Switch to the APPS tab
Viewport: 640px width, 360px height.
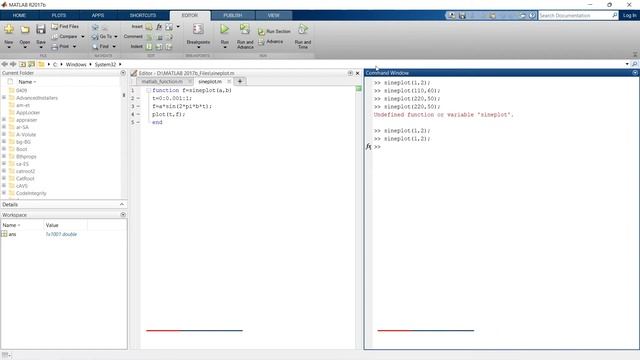pos(98,16)
